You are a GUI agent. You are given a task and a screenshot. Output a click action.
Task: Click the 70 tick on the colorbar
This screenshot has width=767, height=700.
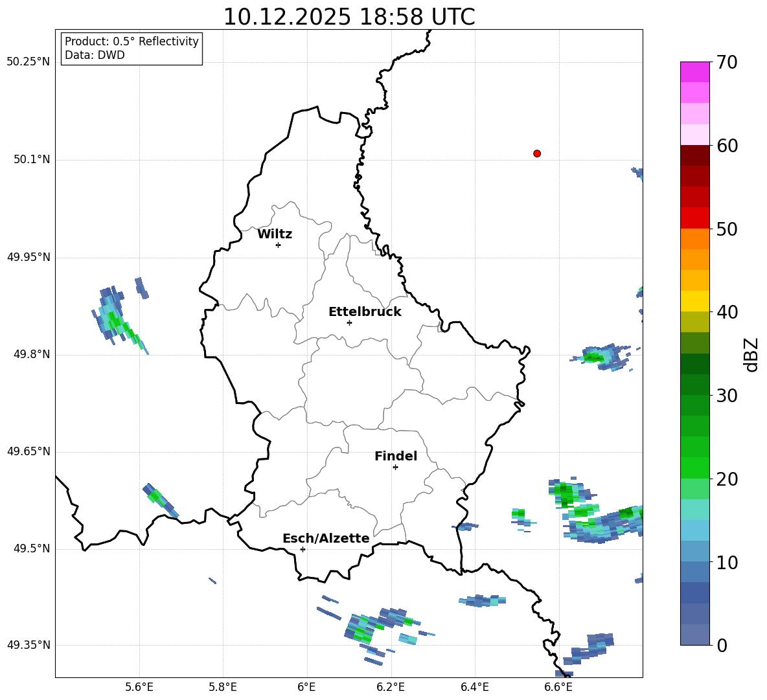pyautogui.click(x=727, y=62)
